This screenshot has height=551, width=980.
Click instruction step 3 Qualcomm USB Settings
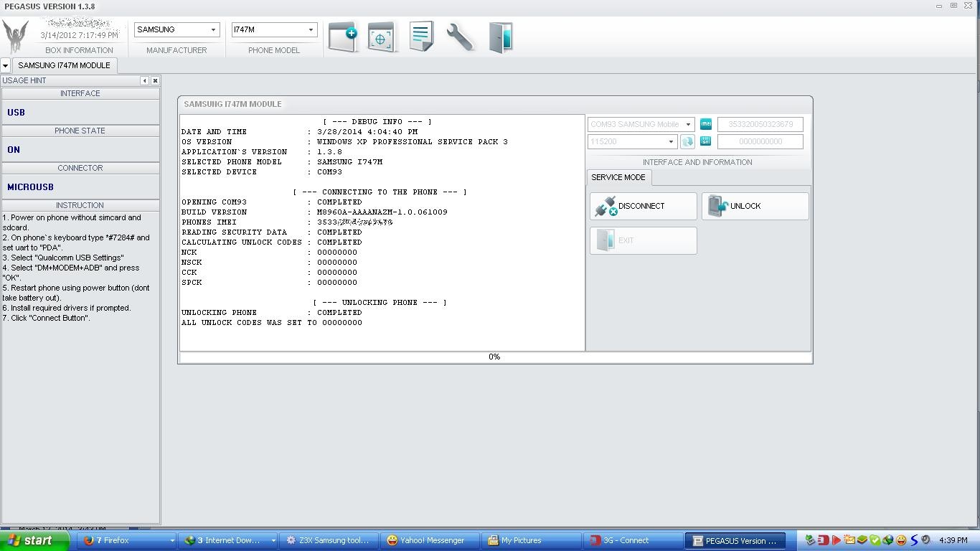click(x=63, y=258)
